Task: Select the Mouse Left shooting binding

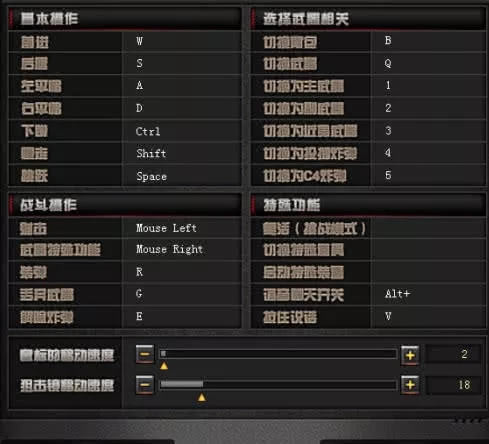Action: tap(181, 228)
